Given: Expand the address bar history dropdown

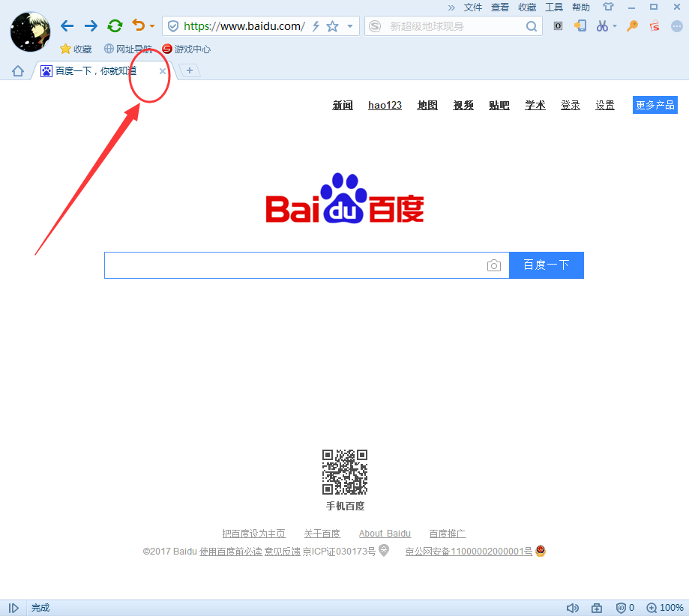Looking at the screenshot, I should pos(349,25).
